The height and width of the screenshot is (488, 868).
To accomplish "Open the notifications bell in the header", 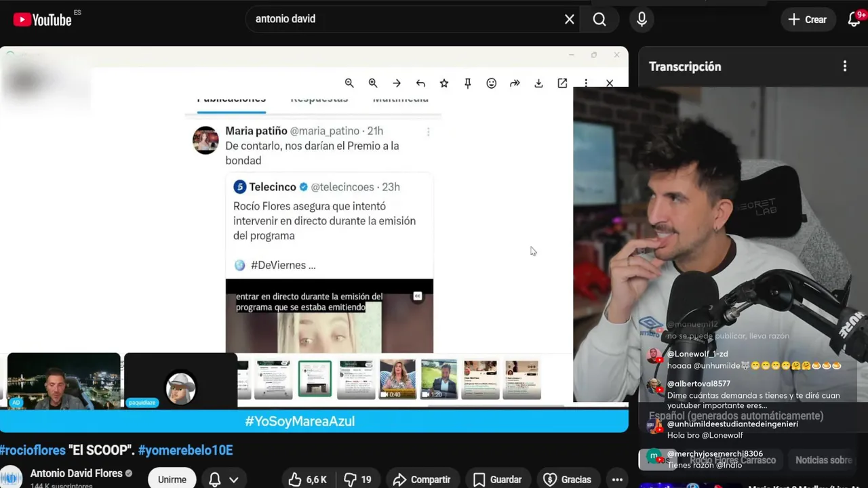I will point(854,20).
